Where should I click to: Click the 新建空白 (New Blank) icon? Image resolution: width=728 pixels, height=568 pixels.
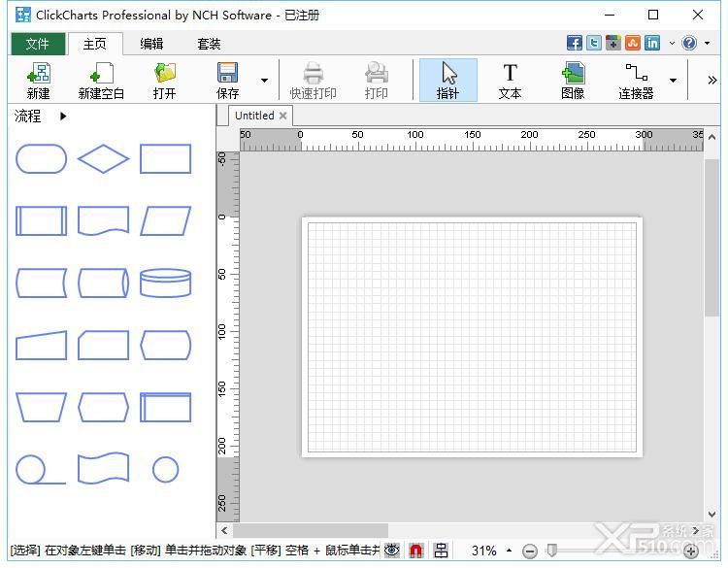pyautogui.click(x=101, y=81)
